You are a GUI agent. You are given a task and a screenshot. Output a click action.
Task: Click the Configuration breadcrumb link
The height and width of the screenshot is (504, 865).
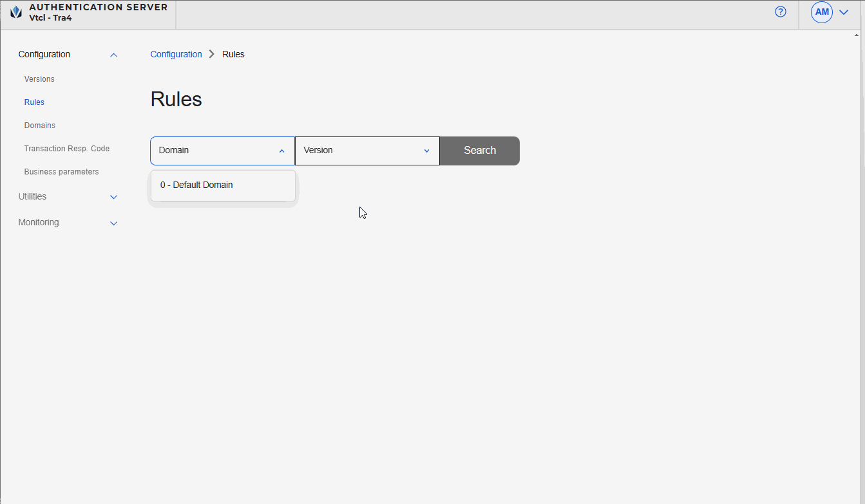176,54
